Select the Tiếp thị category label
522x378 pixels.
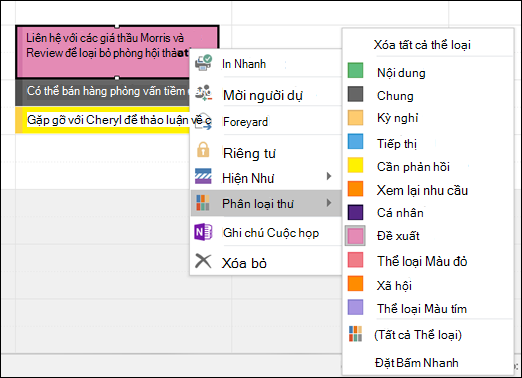(x=397, y=144)
